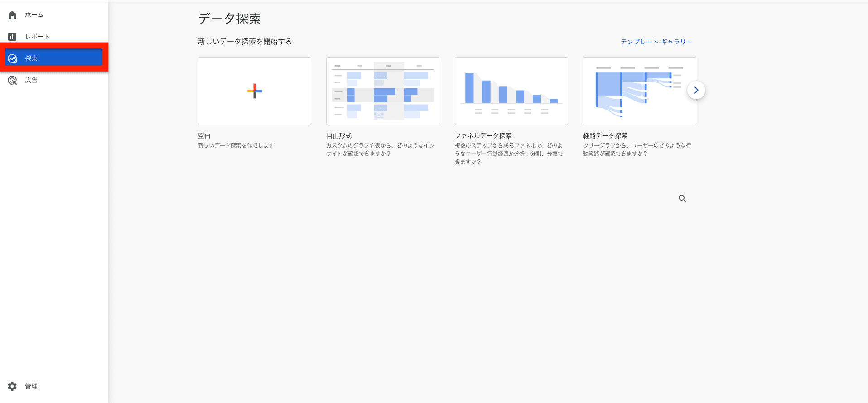
Task: Select the 管理 label in sidebar
Action: tap(31, 386)
